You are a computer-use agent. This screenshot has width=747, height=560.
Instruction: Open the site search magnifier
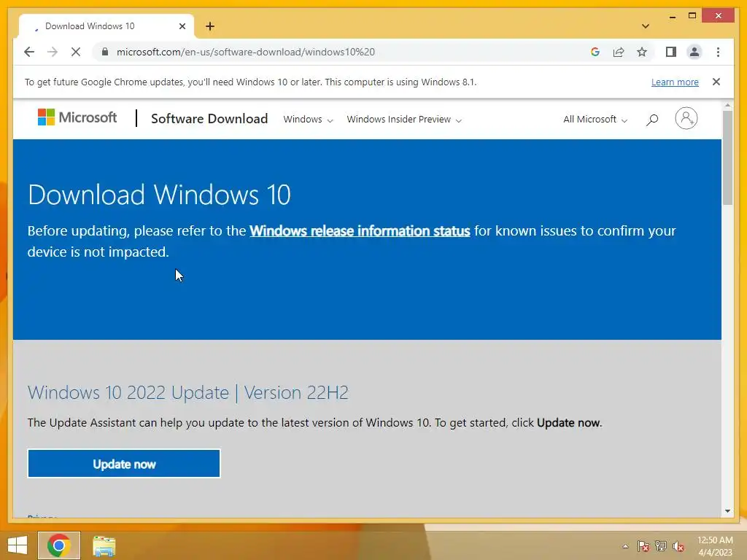pos(652,120)
